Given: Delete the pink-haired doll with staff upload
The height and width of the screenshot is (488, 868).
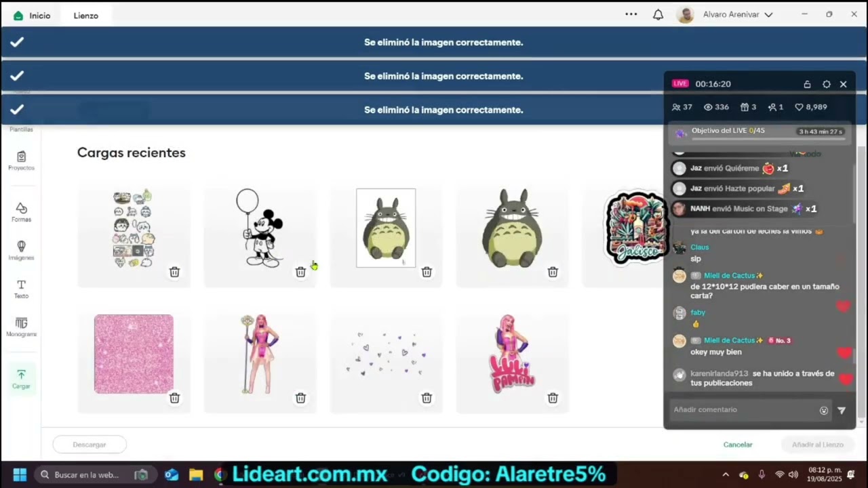Looking at the screenshot, I should [x=300, y=398].
